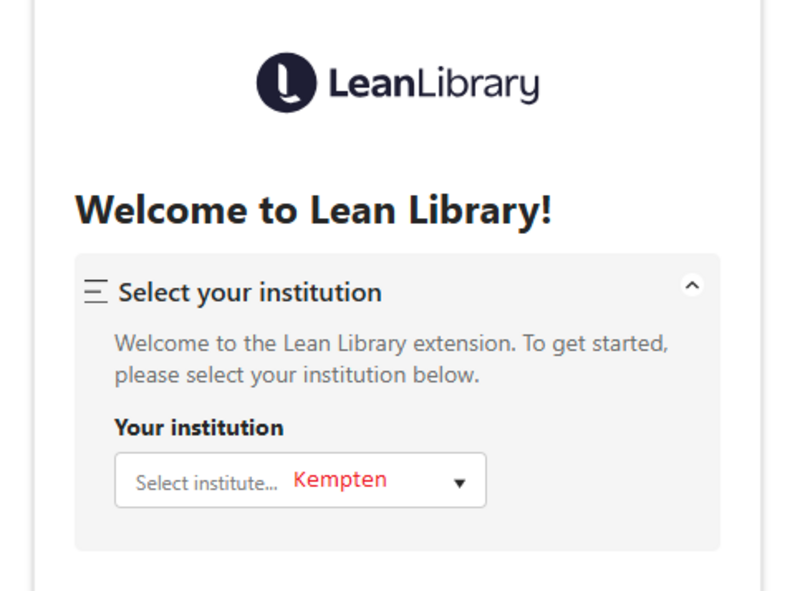
Task: Click the "Welcome to the Lean Library extension" sentence
Action: pos(314,344)
